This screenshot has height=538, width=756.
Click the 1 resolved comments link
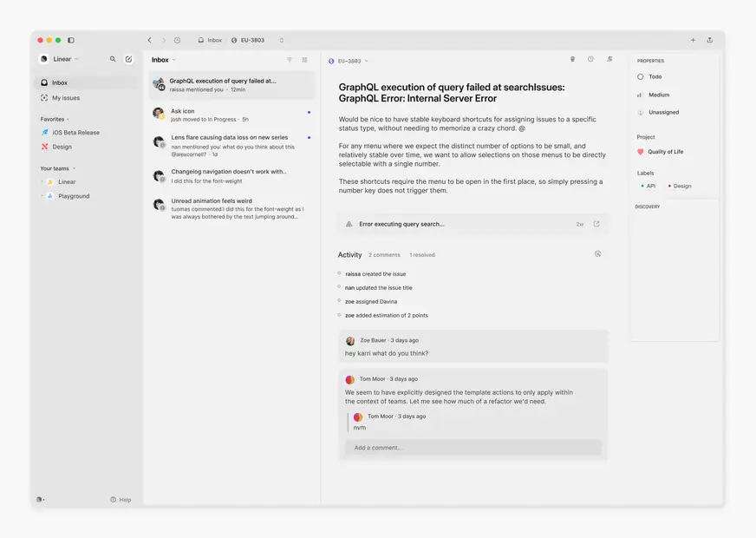pyautogui.click(x=422, y=255)
